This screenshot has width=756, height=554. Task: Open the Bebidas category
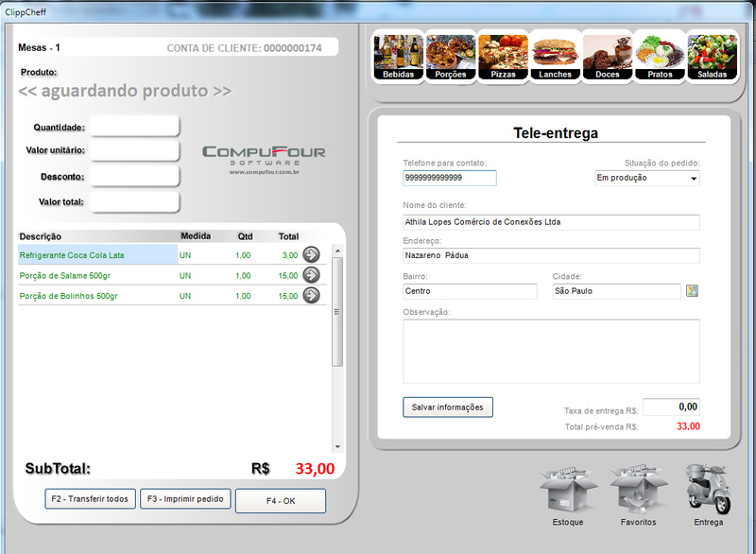coord(398,57)
